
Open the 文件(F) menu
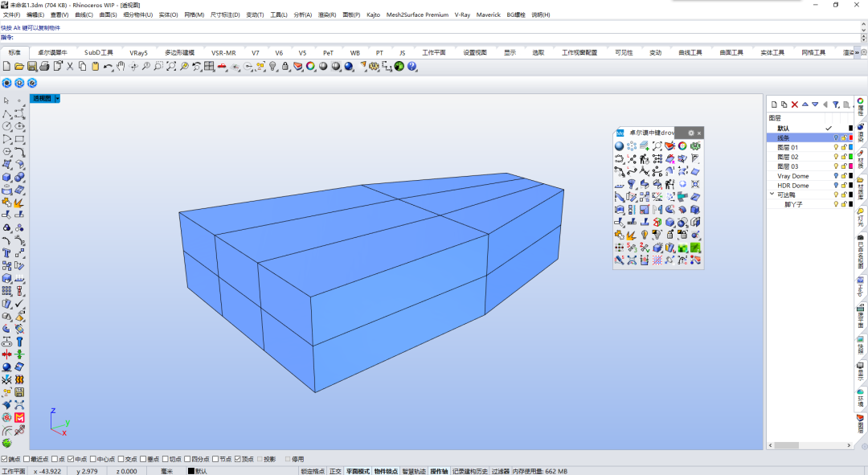coord(11,15)
